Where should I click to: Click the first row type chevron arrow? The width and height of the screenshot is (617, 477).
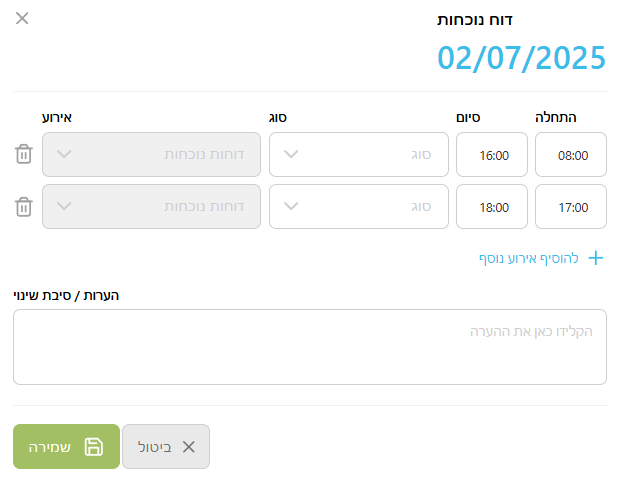point(291,154)
